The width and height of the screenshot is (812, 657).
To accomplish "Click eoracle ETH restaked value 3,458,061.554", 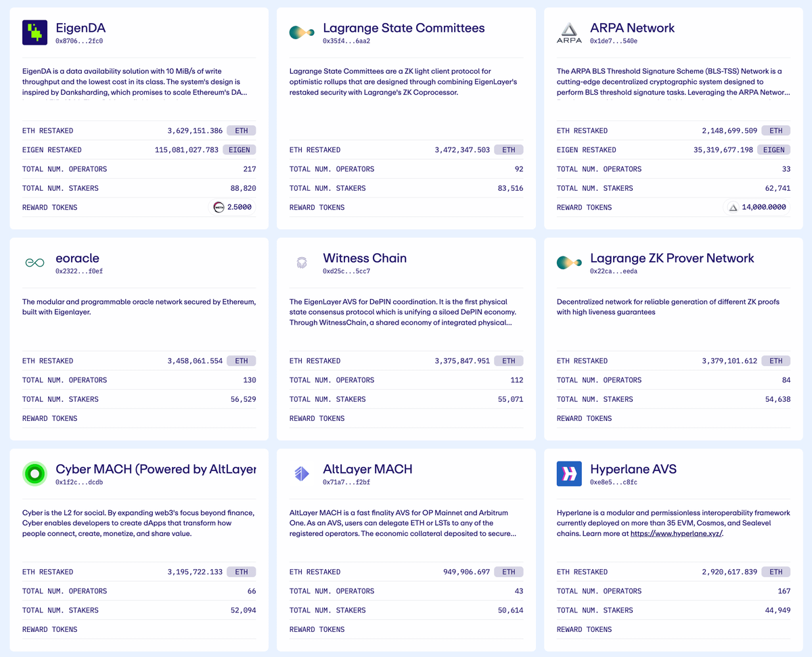I will click(x=195, y=361).
